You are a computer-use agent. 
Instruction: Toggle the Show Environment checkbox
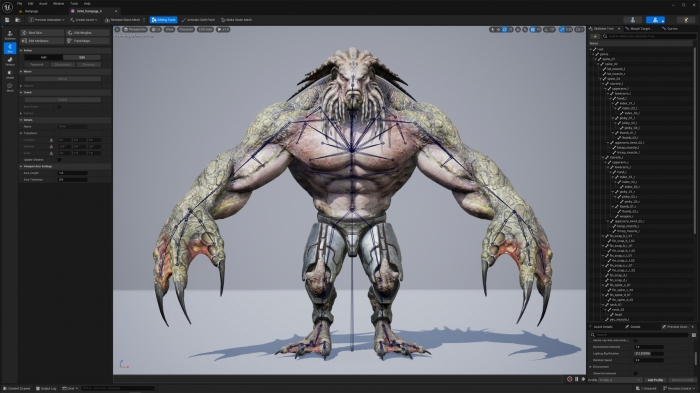point(635,373)
